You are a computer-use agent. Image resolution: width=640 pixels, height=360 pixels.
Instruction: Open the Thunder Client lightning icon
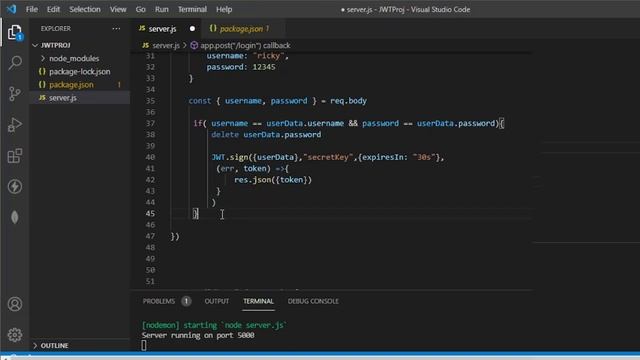click(x=15, y=187)
